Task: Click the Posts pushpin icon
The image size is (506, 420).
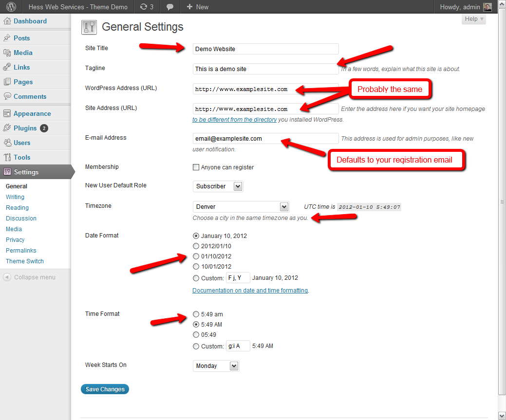Action: click(x=7, y=38)
